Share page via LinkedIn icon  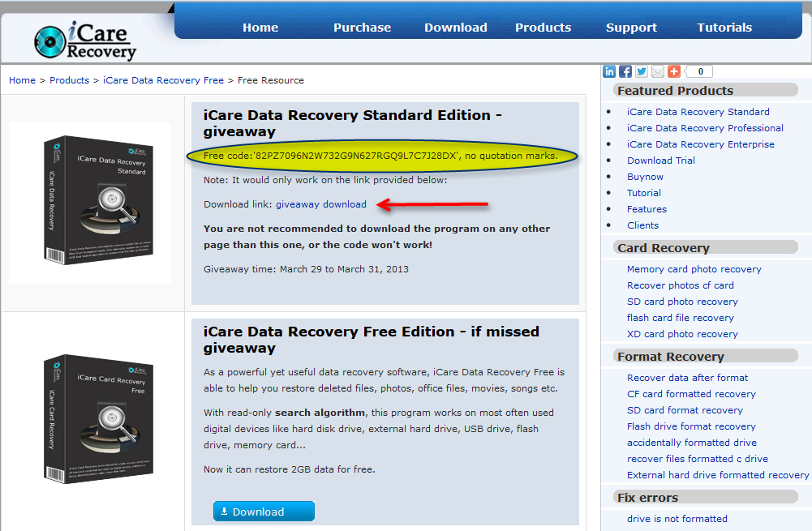coord(609,72)
